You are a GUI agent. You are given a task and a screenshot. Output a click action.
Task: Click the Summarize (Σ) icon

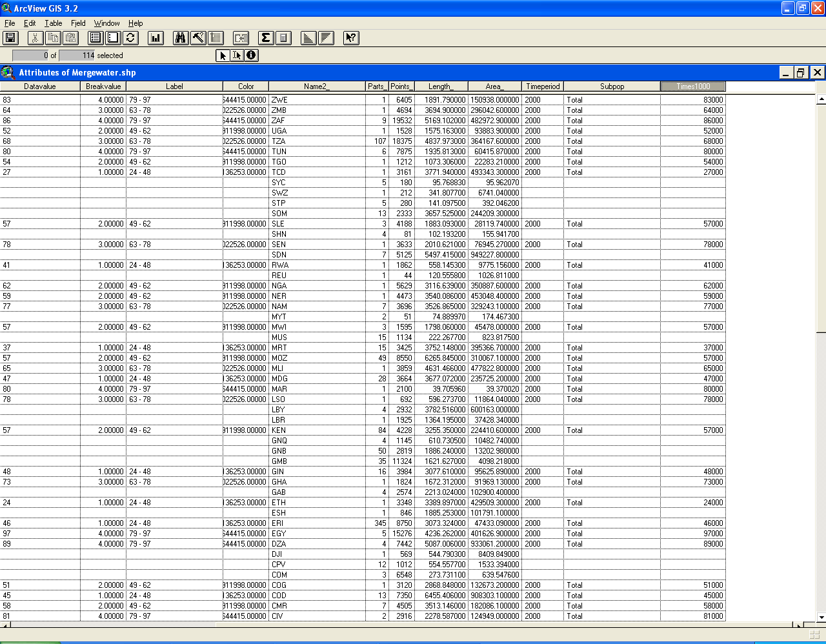click(265, 38)
